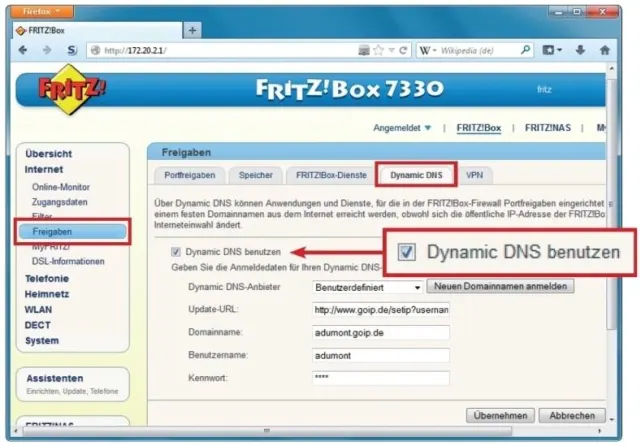The image size is (640, 446).
Task: Open DSL-Informationen submenu entry
Action: (x=68, y=262)
